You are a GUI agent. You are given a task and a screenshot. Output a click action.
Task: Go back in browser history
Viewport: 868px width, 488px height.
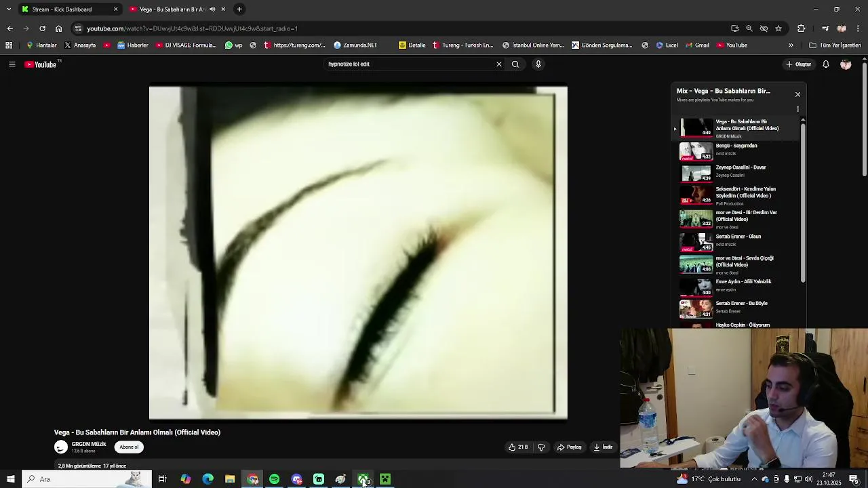pos(9,28)
